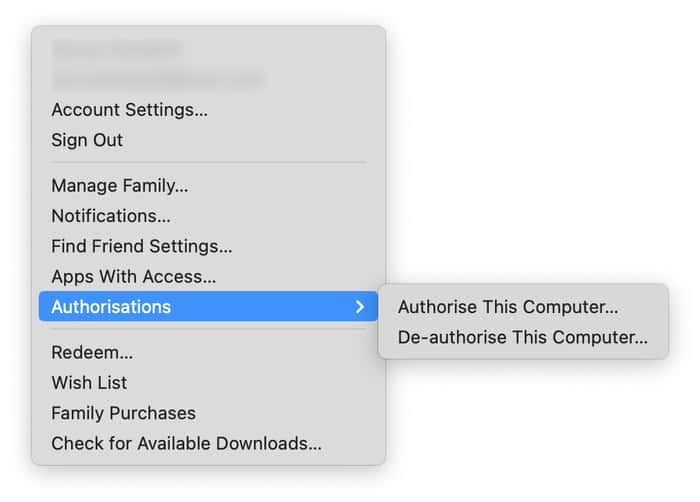Open the Authorisations submenu arrow
Image resolution: width=700 pixels, height=502 pixels.
(x=359, y=307)
